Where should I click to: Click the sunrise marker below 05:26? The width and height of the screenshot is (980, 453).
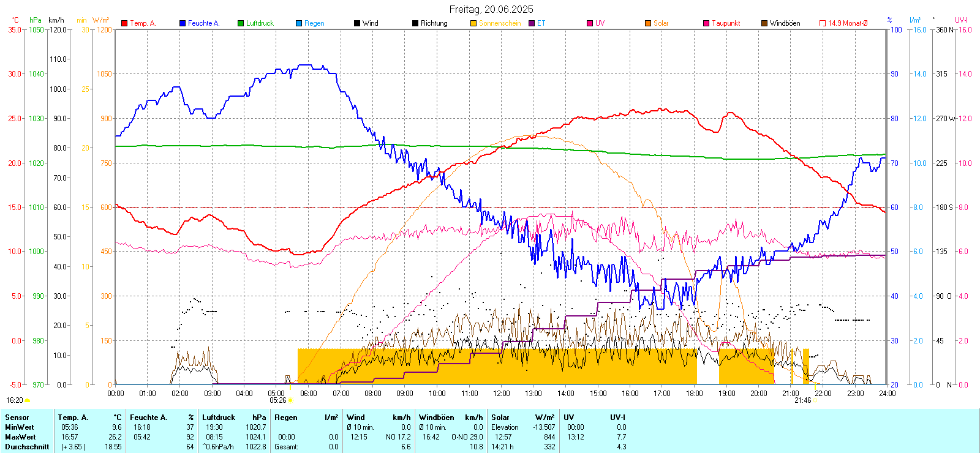290,401
